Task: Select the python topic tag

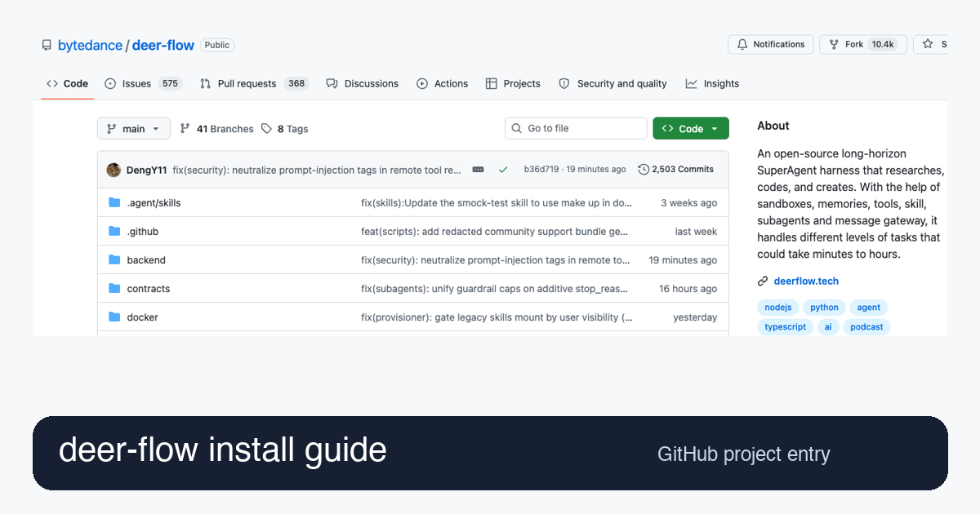Action: [x=824, y=308]
